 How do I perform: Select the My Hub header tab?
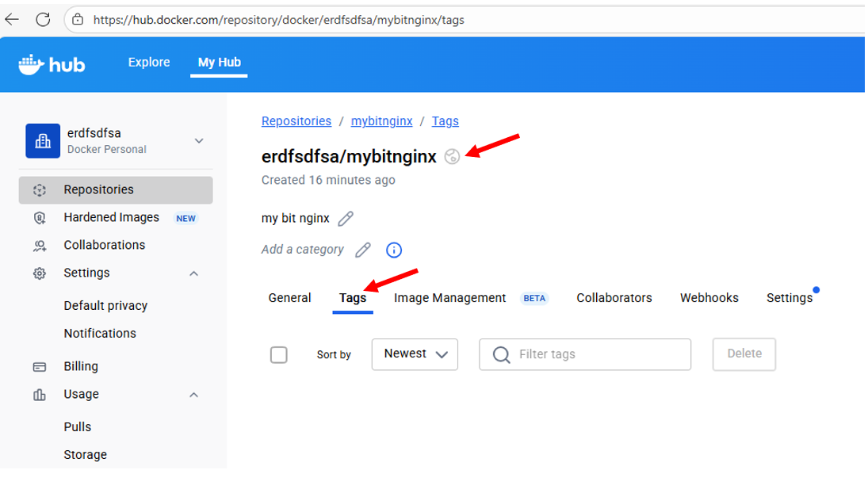tap(220, 63)
